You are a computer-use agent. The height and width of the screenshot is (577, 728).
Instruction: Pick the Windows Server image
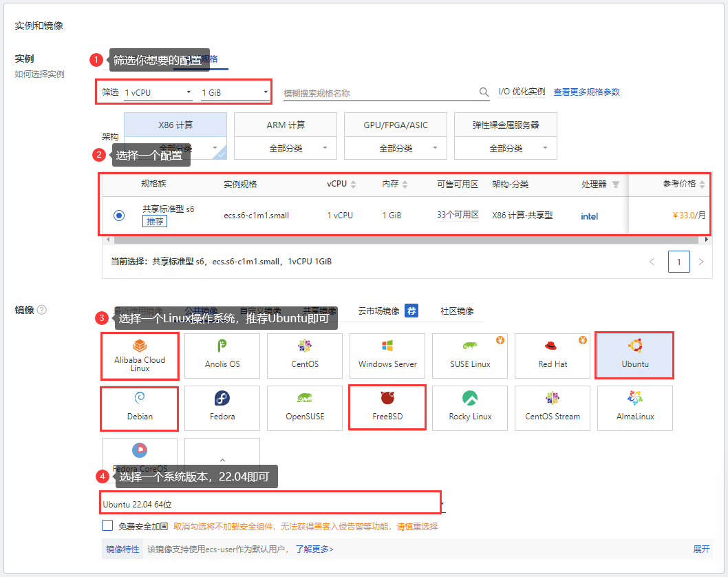point(387,356)
